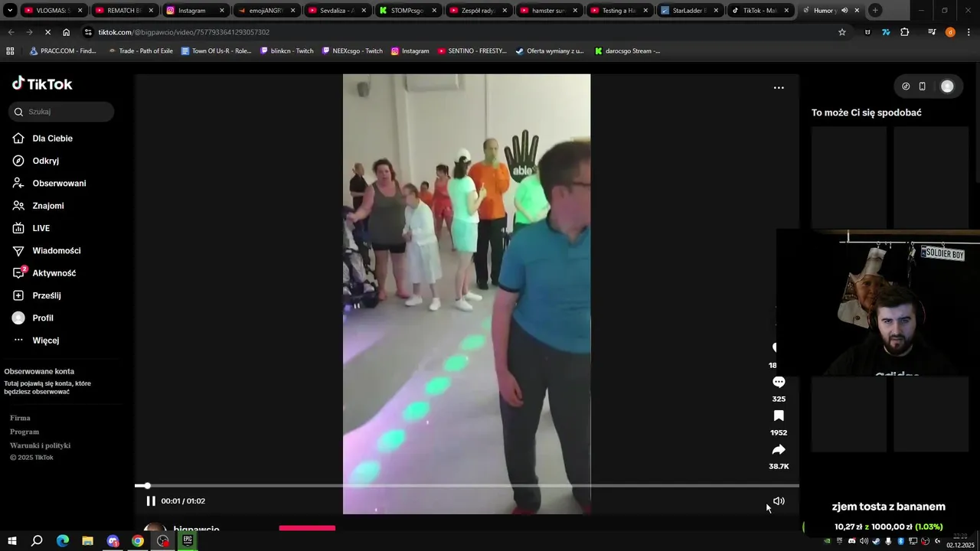
Task: Switch to the REMATCH tab
Action: click(x=122, y=11)
